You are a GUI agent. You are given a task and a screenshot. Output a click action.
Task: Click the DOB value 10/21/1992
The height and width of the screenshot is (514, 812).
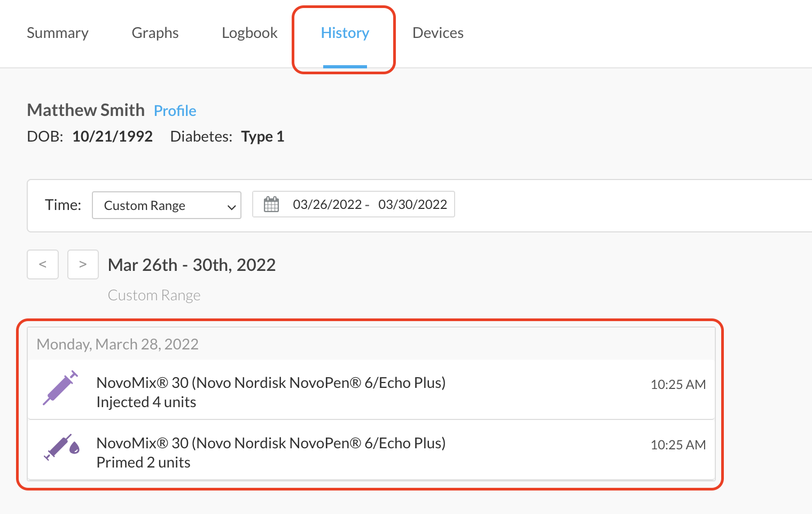coord(113,137)
